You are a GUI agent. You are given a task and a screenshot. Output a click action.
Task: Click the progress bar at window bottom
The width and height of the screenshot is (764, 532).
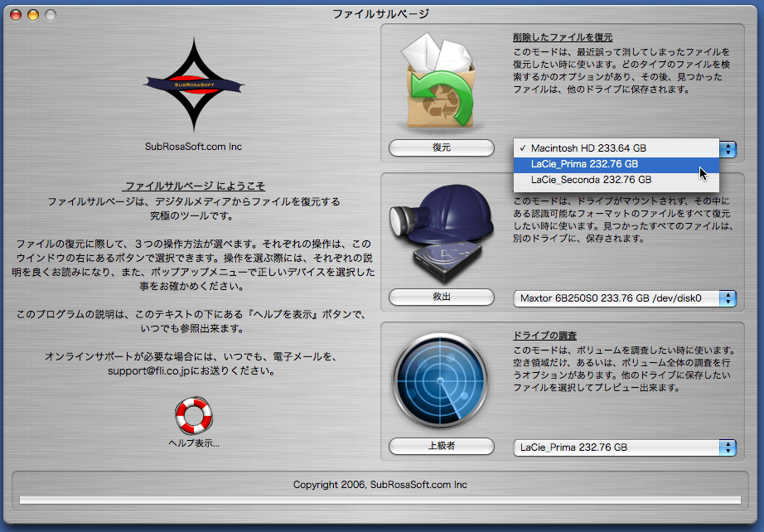(x=380, y=501)
